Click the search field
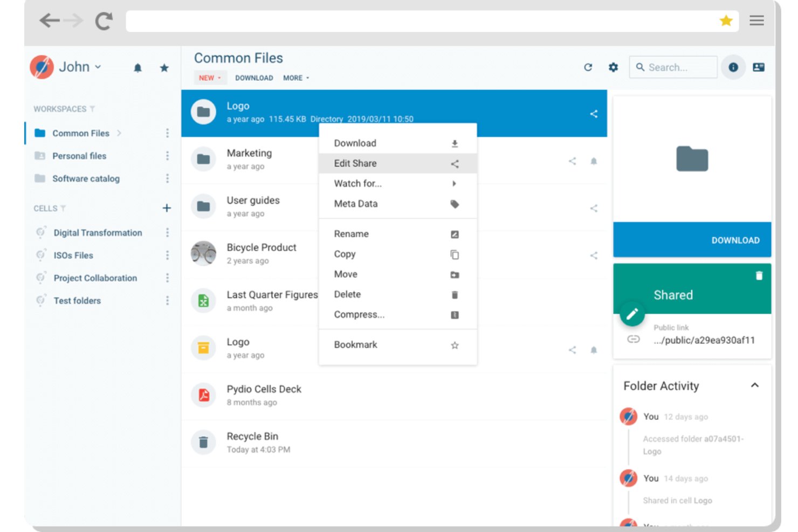The width and height of the screenshot is (798, 532). pyautogui.click(x=673, y=67)
